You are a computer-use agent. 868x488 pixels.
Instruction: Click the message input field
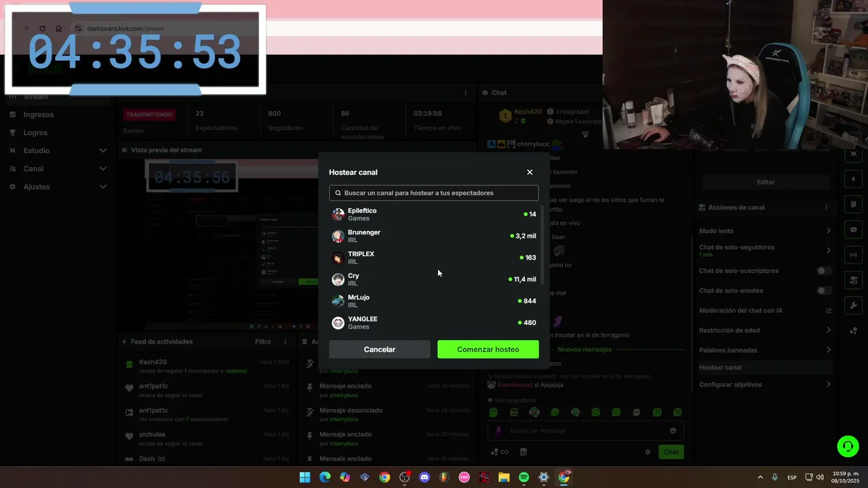click(x=586, y=430)
